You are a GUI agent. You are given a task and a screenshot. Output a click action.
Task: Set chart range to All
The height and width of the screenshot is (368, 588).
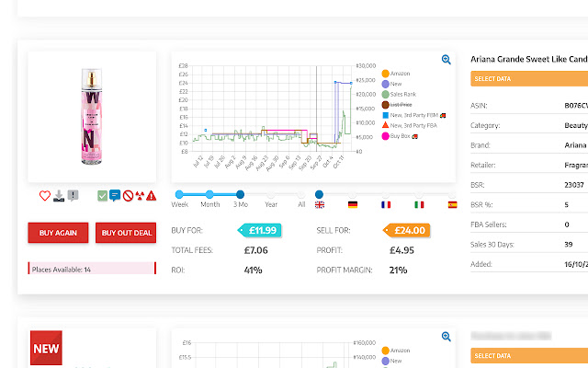(x=301, y=194)
